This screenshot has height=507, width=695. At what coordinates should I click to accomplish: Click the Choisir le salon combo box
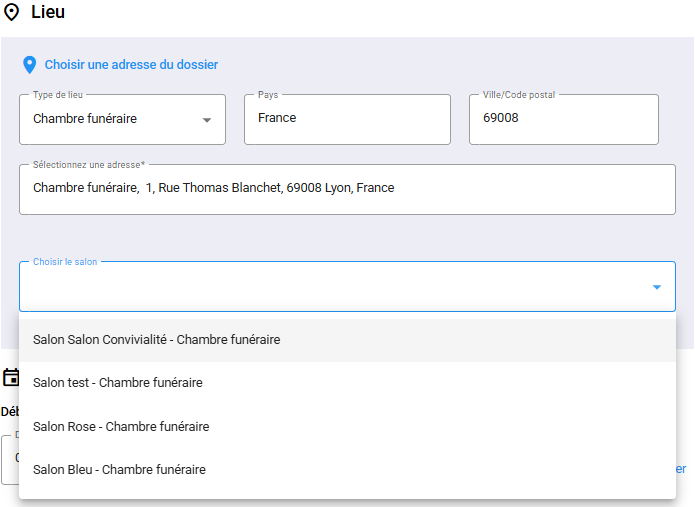click(330, 287)
